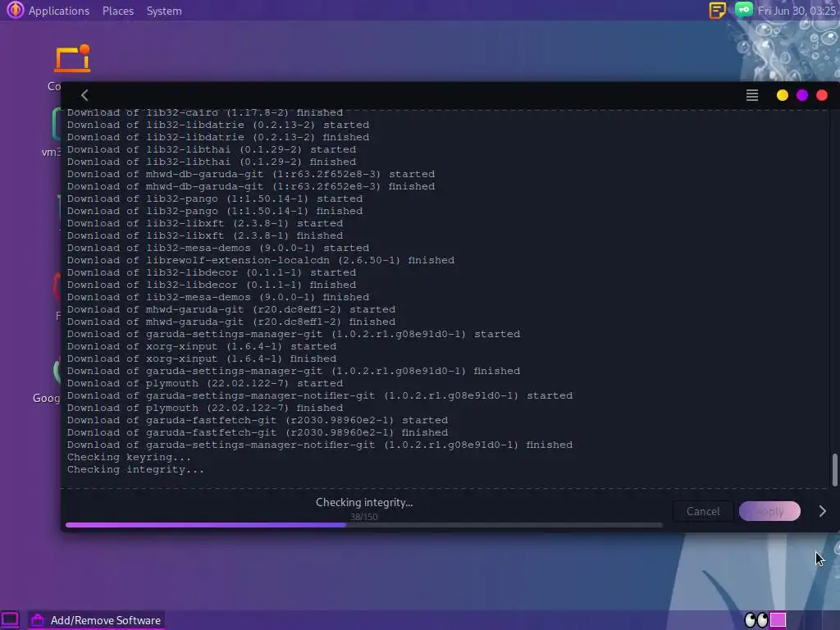Click the mhwd-db-garuda-git finished line
The width and height of the screenshot is (840, 630).
[251, 186]
